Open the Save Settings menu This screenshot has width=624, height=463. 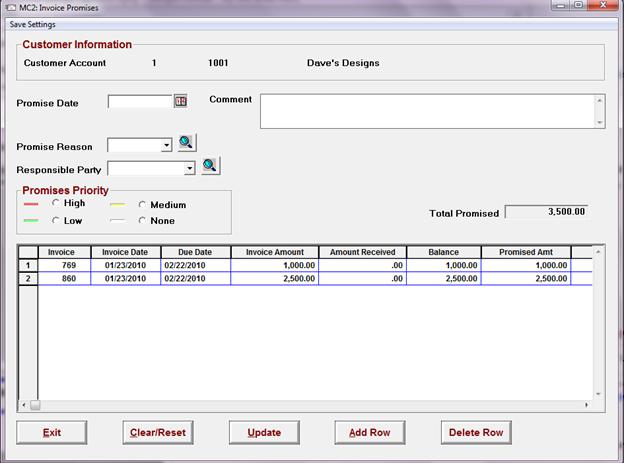click(x=33, y=24)
